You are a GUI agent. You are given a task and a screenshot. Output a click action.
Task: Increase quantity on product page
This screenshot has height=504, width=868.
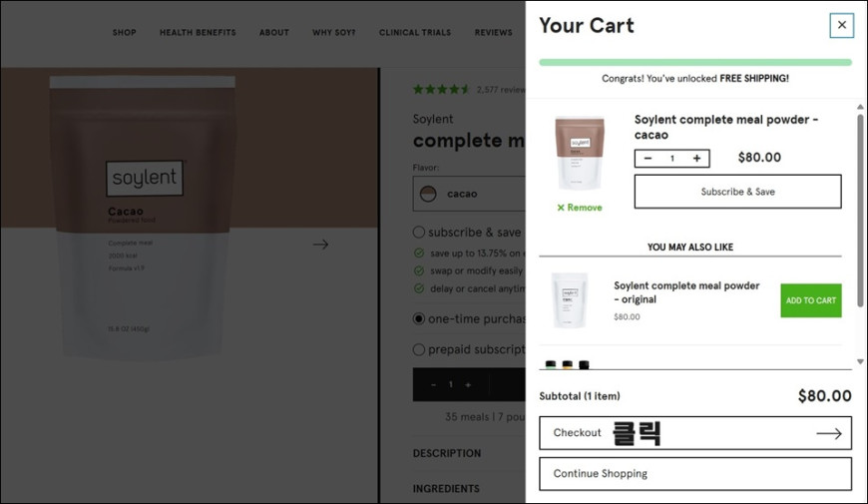click(468, 384)
